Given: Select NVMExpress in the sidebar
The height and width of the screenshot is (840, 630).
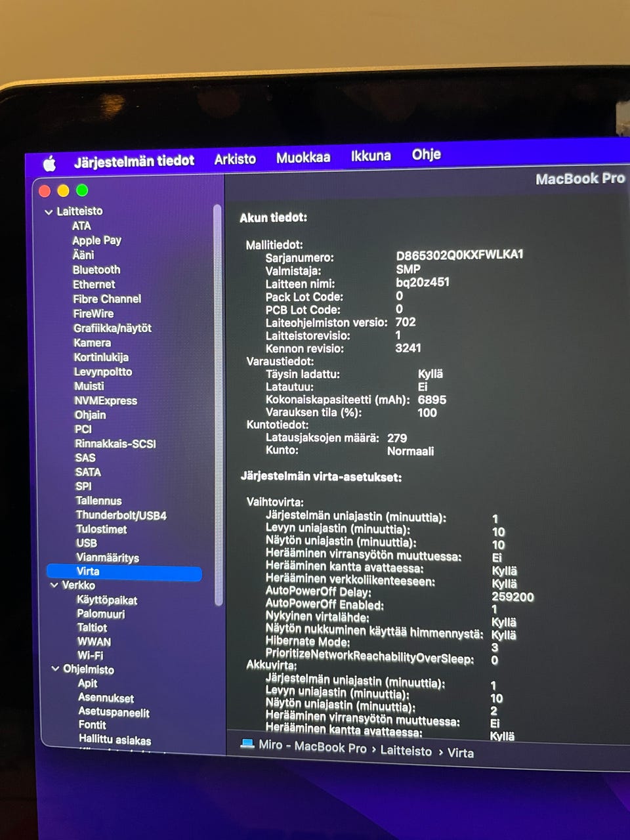Looking at the screenshot, I should click(x=106, y=400).
